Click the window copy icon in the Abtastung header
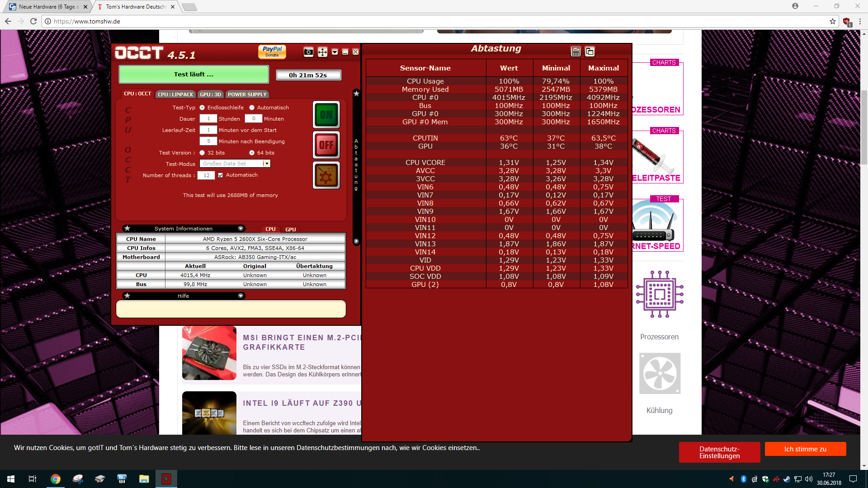 (590, 52)
